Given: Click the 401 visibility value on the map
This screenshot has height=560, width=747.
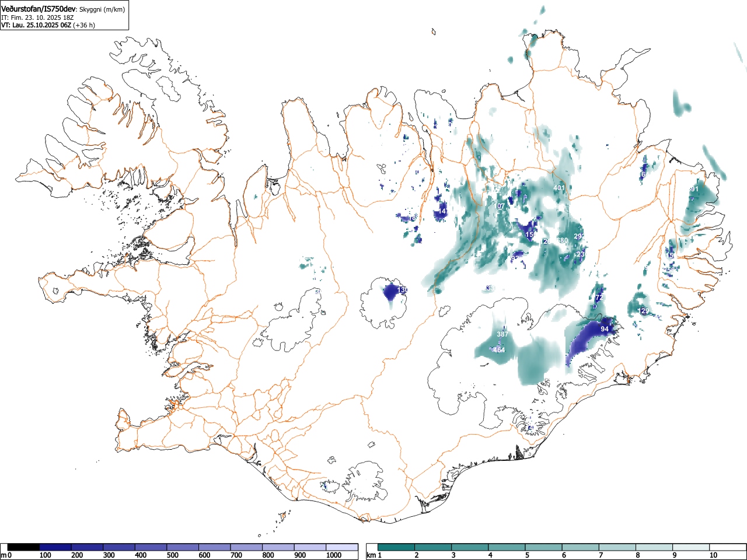Looking at the screenshot, I should coord(559,188).
